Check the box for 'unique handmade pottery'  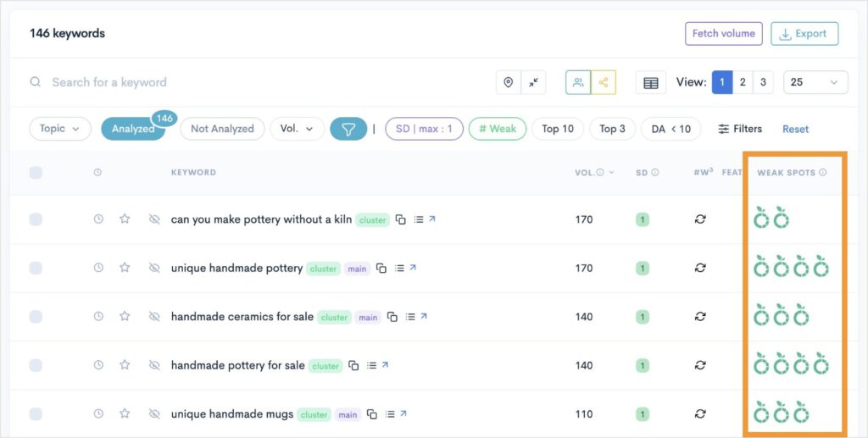pos(36,269)
